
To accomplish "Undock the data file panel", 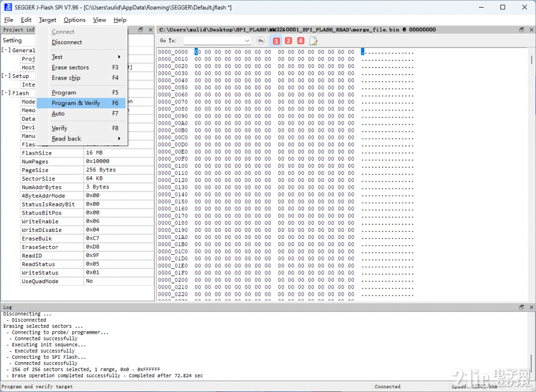I will click(521, 30).
